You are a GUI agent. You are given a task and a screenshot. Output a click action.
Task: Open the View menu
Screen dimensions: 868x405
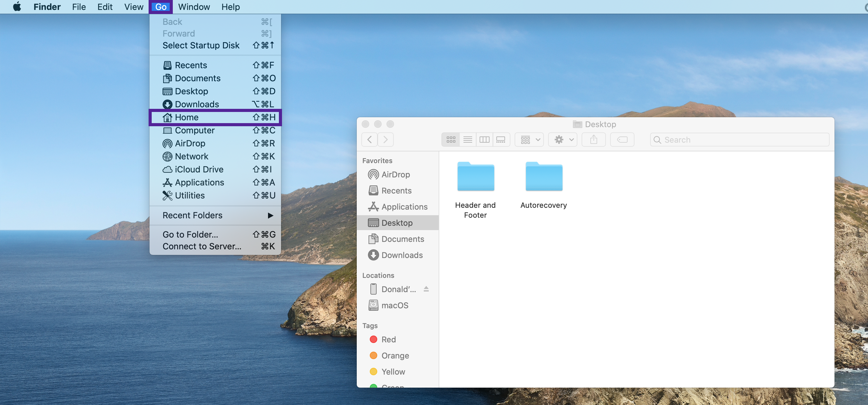134,7
